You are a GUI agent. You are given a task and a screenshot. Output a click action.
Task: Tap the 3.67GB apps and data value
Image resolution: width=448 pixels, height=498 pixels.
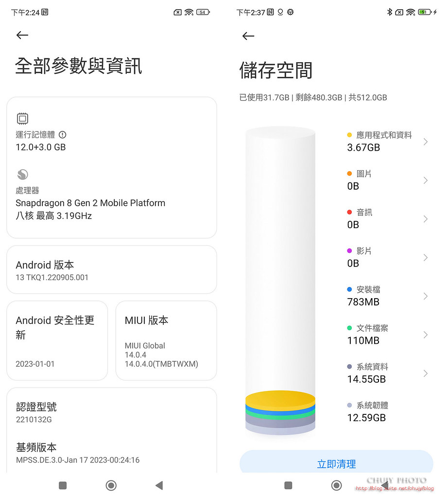tap(363, 148)
